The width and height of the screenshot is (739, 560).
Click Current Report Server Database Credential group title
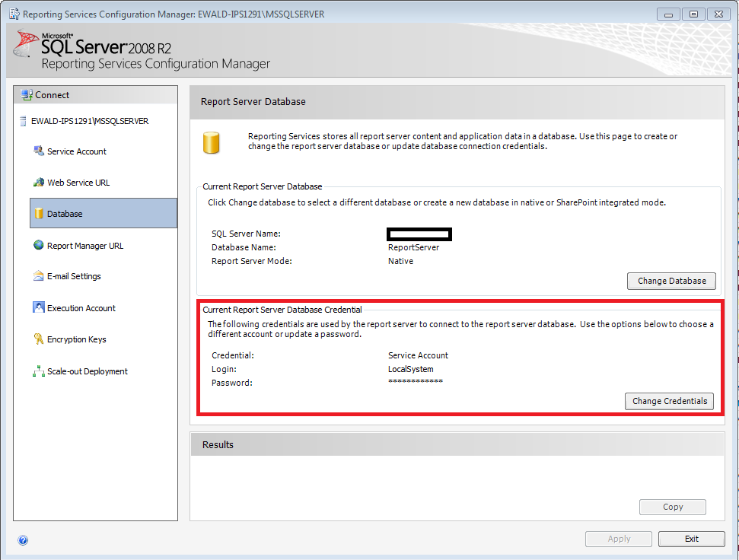(x=282, y=310)
